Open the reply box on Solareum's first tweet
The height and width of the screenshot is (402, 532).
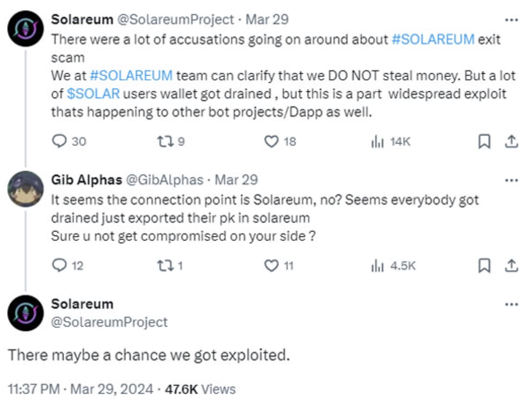pyautogui.click(x=61, y=141)
